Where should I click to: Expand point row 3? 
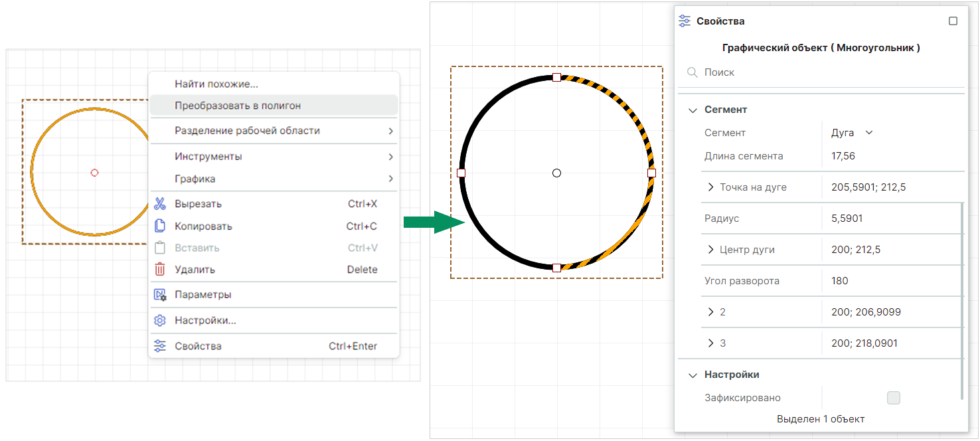click(710, 343)
